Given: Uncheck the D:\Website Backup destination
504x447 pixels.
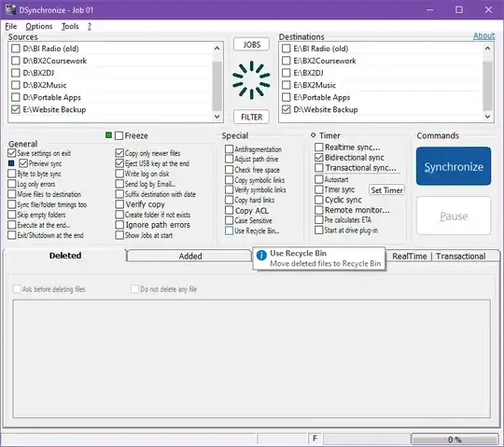Looking at the screenshot, I should pos(287,109).
